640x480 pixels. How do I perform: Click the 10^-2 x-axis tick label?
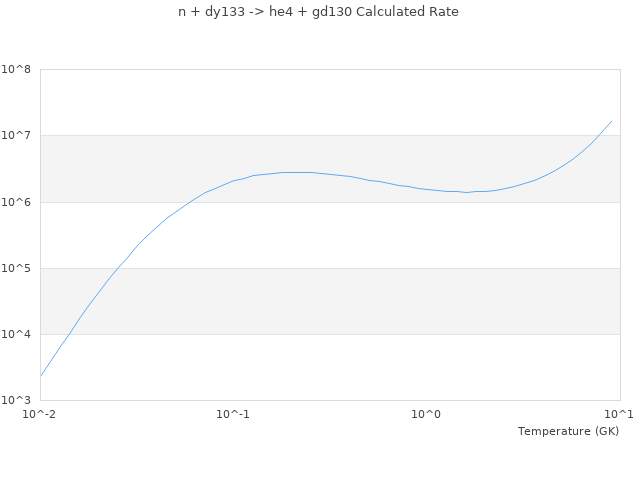coord(40,414)
